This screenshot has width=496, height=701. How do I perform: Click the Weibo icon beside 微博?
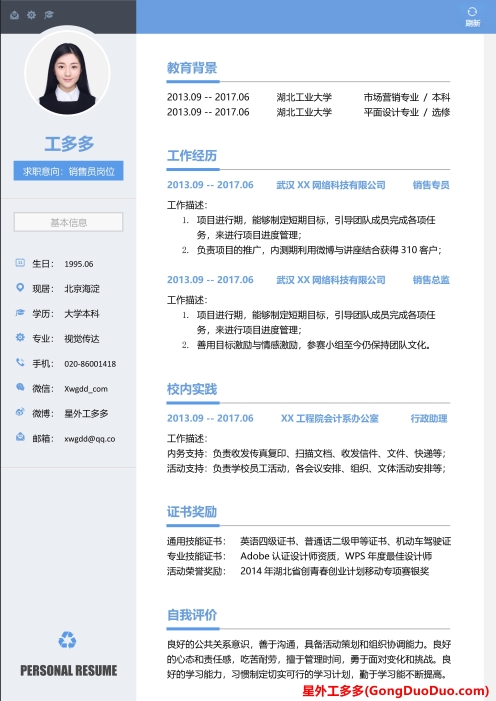point(20,412)
